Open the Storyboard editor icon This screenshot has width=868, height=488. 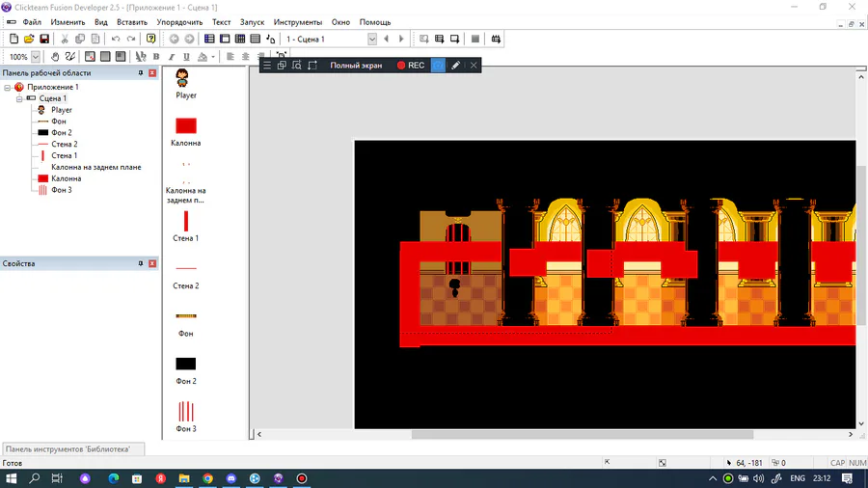(x=209, y=39)
